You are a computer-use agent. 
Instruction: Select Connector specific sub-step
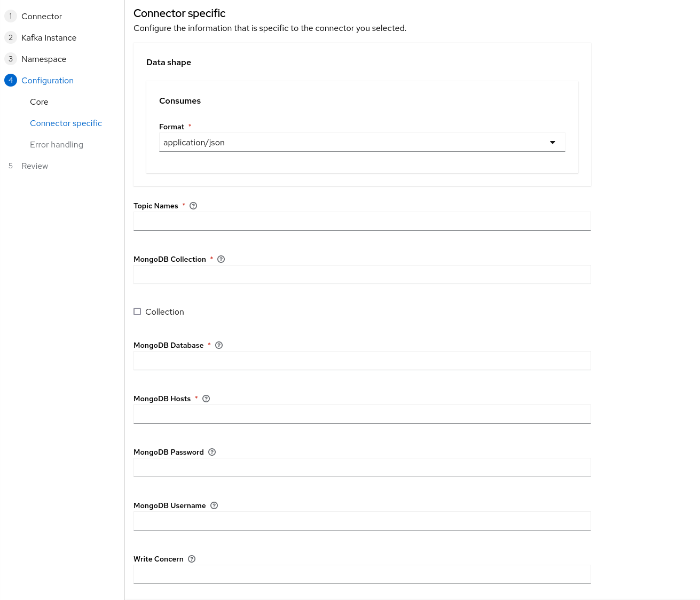click(x=66, y=123)
